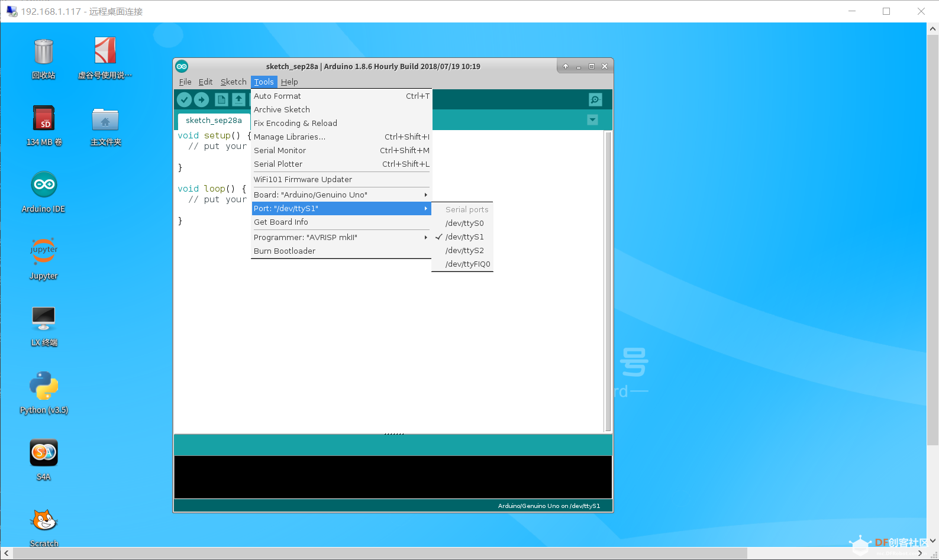Click the Verify checkmark toolbar icon

point(184,99)
